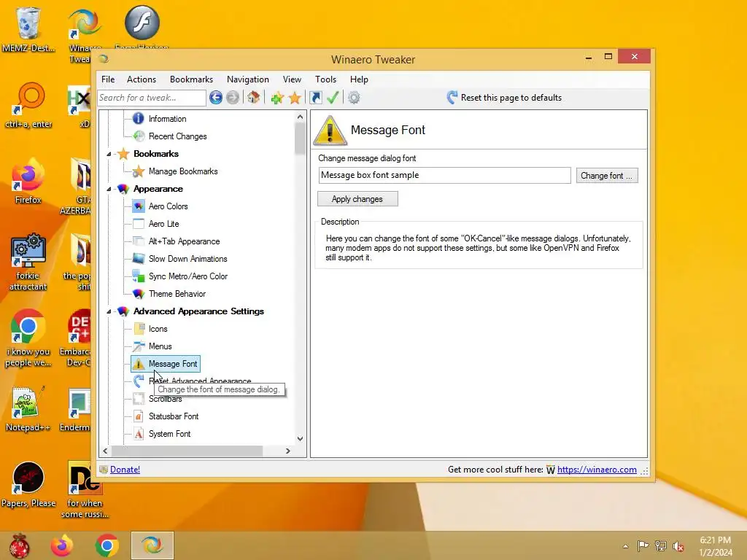The width and height of the screenshot is (747, 560).
Task: Click Reset this page to defaults
Action: pos(505,98)
